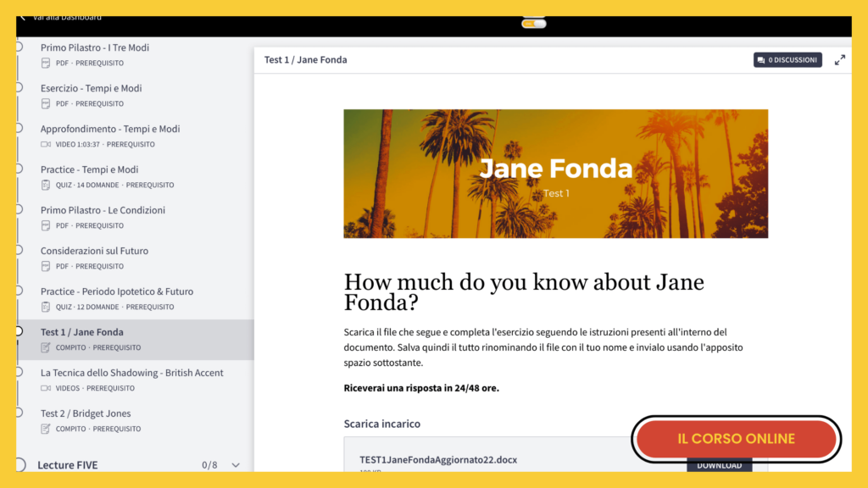Go back via the Dashboard link
The height and width of the screenshot is (488, 868).
(66, 19)
